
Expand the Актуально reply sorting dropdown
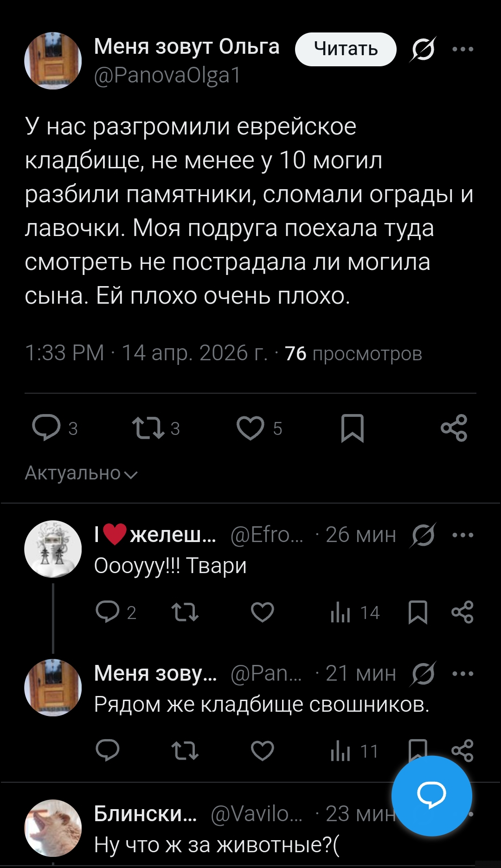[81, 473]
